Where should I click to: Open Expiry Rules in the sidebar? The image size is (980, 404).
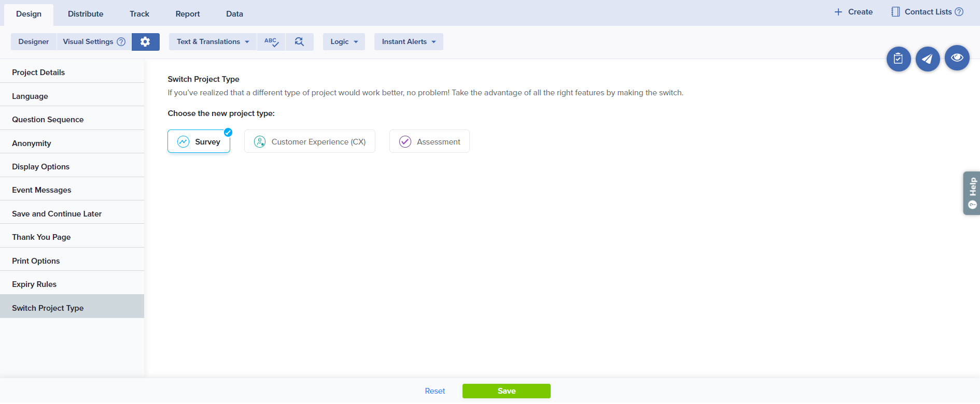tap(34, 284)
